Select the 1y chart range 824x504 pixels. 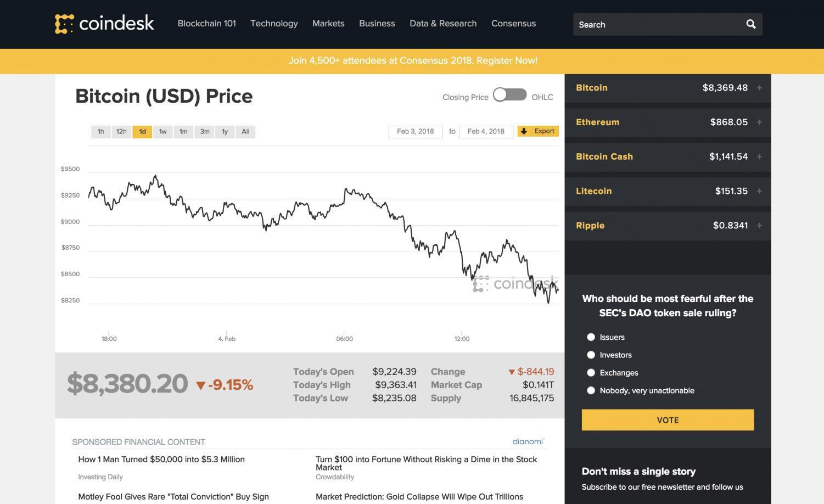point(225,132)
